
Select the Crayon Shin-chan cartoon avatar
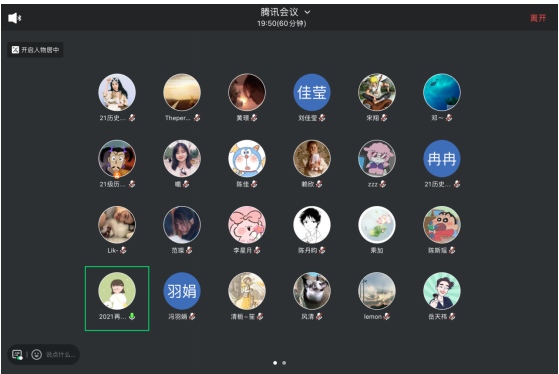[442, 225]
